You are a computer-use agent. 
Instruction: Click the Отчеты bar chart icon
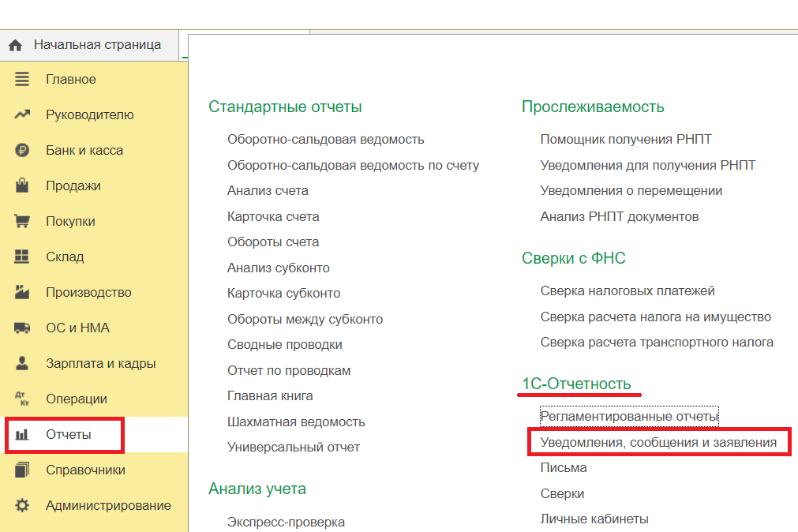pos(22,435)
